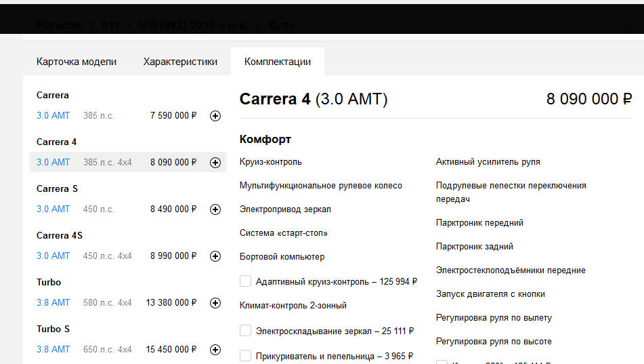Viewport: 644px width, 364px height.
Task: Click 15 450 000 ₽ Turbo S price
Action: tap(171, 349)
